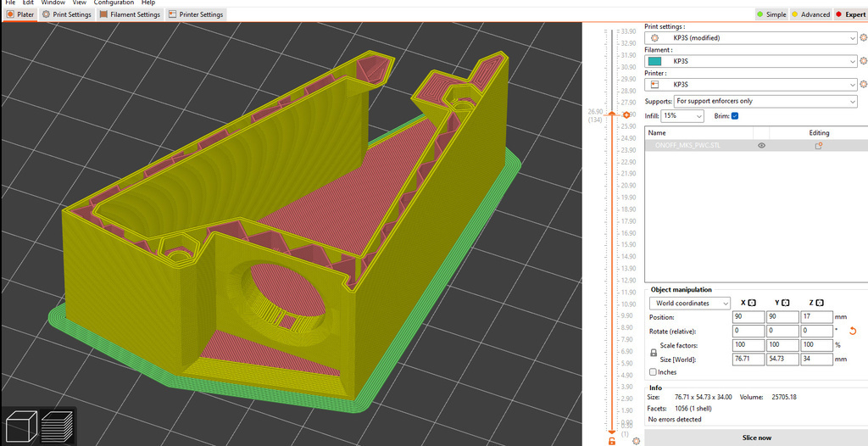
Task: Open Printer preset edit gear icon
Action: coord(863,85)
